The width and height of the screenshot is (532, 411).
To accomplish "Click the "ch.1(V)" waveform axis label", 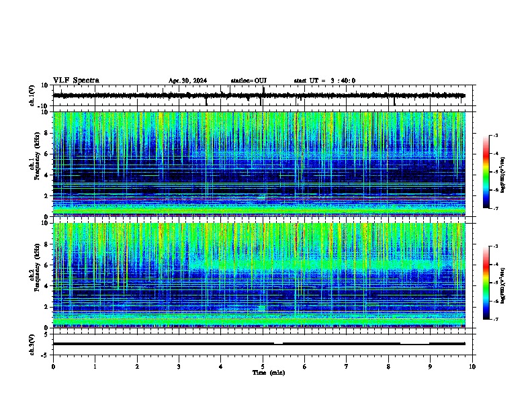I will (x=32, y=95).
